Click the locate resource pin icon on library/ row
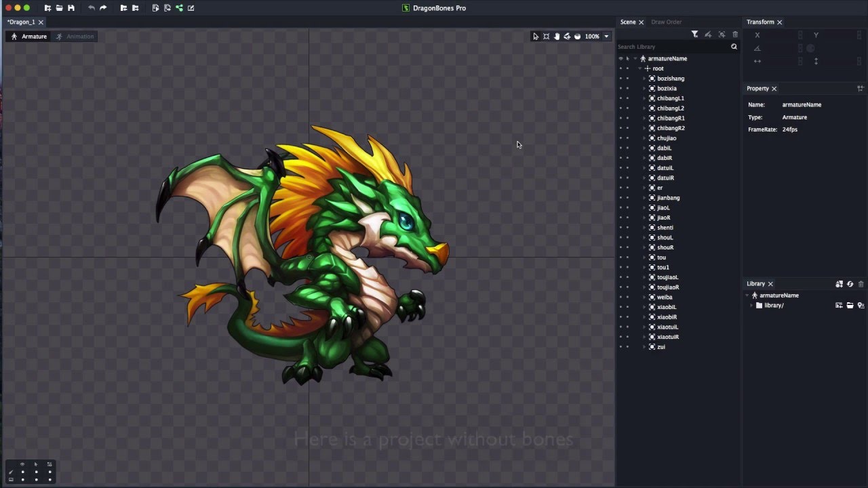This screenshot has width=868, height=488. click(861, 306)
